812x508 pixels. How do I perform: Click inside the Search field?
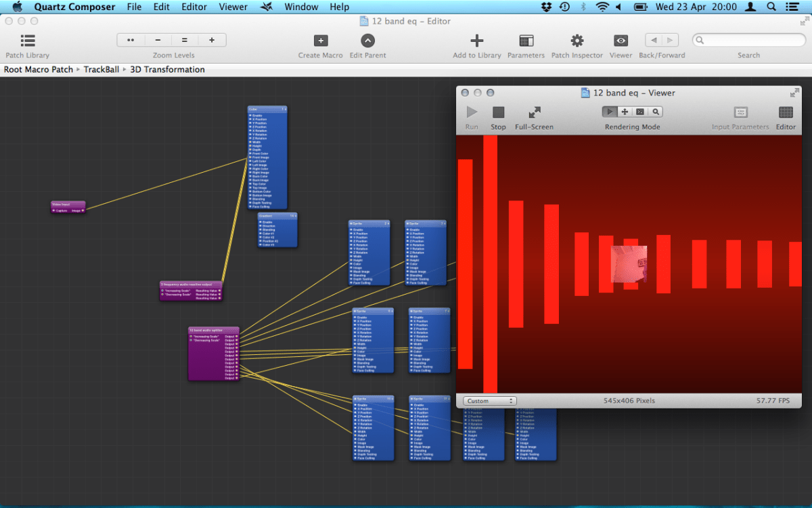[x=748, y=39]
